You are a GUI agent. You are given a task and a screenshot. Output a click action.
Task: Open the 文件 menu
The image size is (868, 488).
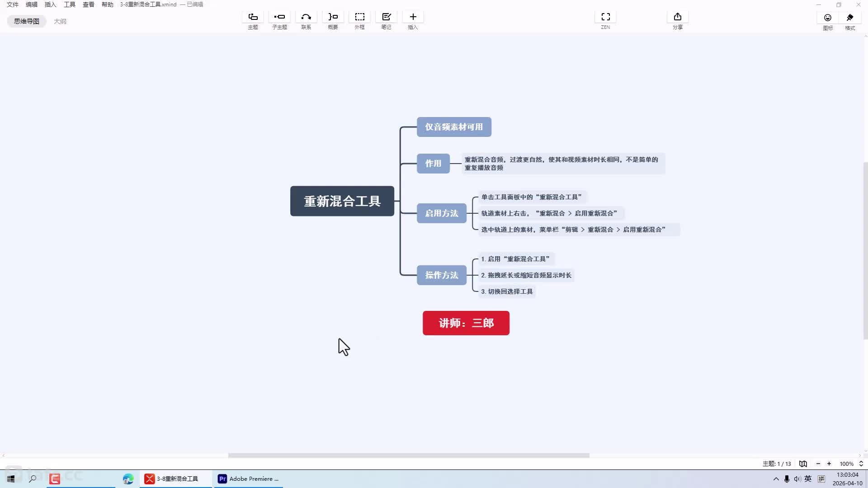point(13,5)
